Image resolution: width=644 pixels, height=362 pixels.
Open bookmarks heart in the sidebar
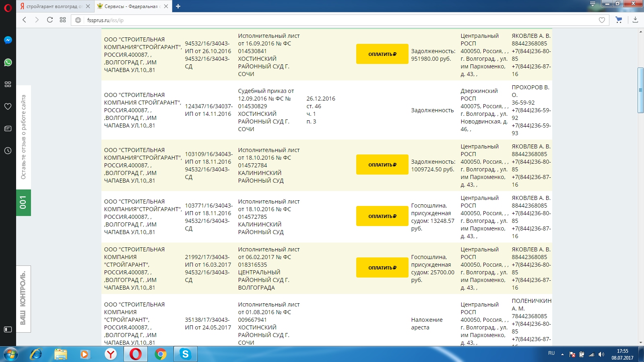coord(8,107)
